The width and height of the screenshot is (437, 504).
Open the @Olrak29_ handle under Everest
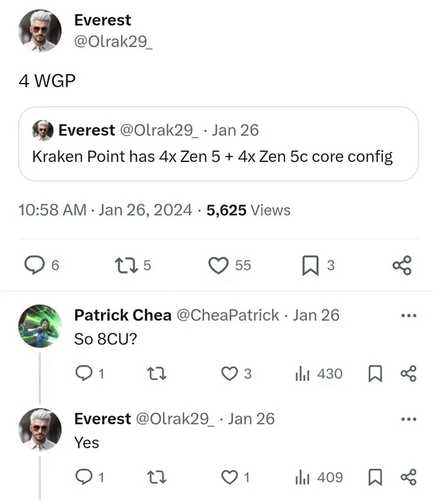pos(113,42)
